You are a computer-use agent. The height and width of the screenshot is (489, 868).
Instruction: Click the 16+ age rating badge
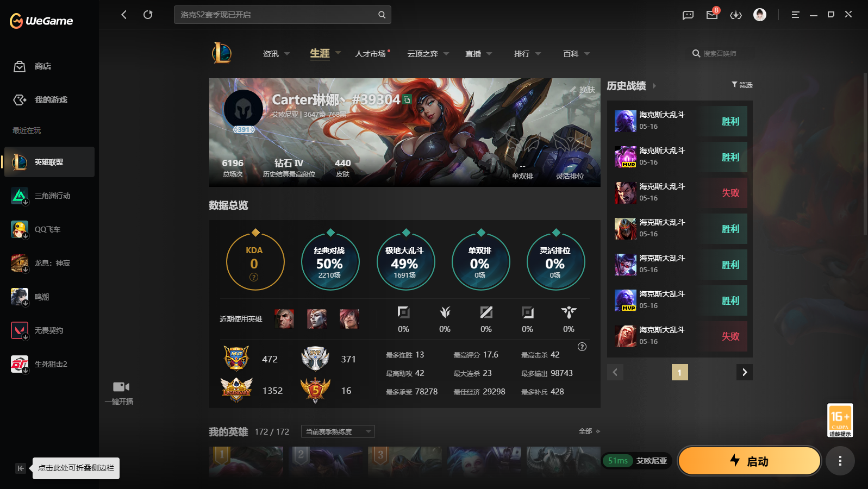point(840,420)
